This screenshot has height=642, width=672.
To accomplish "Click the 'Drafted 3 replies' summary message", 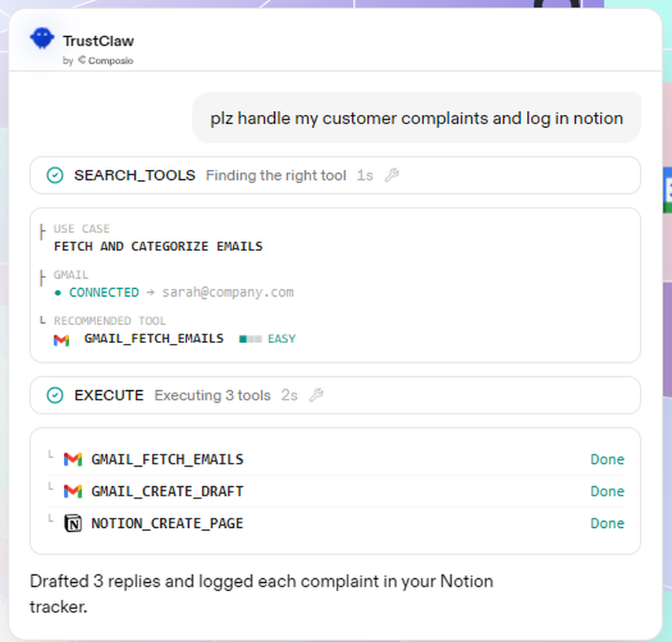I will point(261,594).
